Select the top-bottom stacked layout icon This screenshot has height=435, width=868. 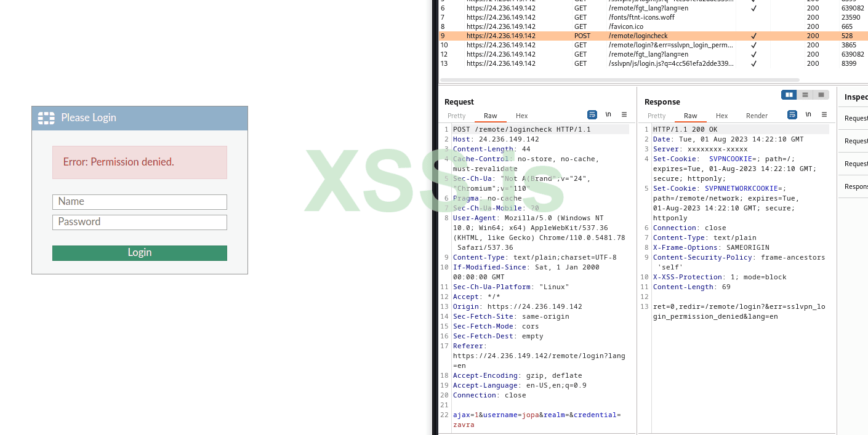805,95
